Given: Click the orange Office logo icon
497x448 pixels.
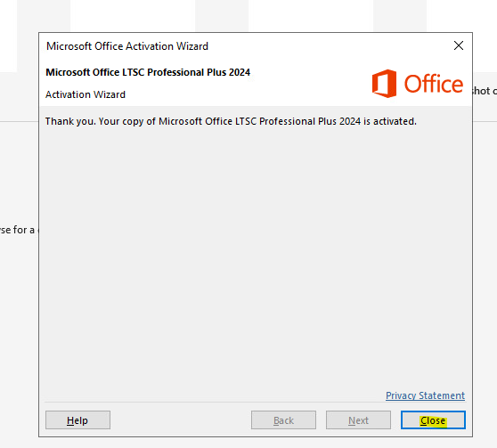Looking at the screenshot, I should 384,84.
